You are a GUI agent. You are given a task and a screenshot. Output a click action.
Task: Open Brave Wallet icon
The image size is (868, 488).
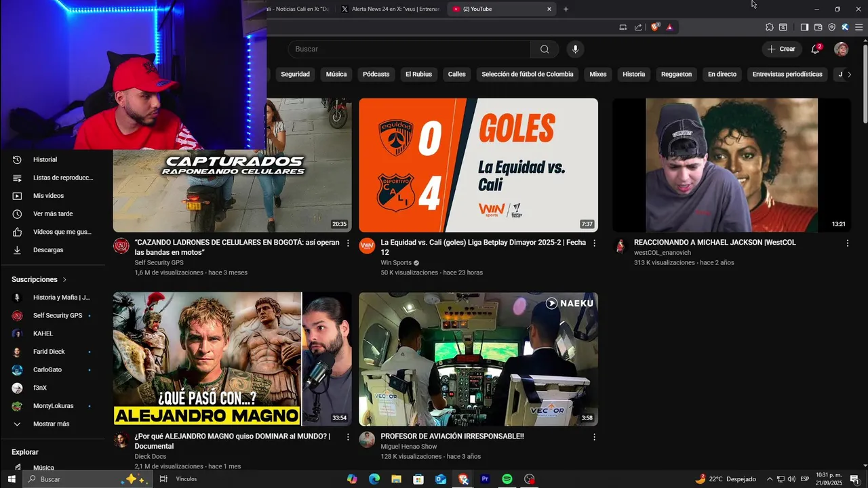[x=818, y=27]
